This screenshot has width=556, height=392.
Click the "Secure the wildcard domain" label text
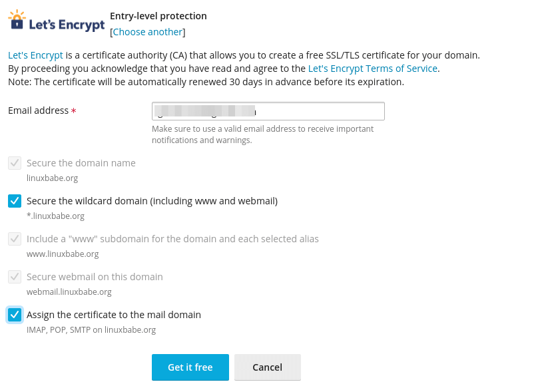152,201
